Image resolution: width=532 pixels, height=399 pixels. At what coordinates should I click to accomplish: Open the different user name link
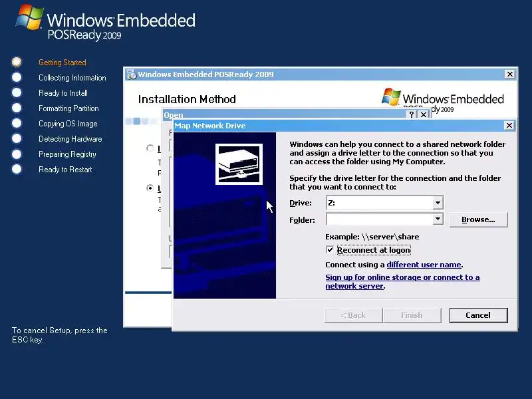coord(424,265)
